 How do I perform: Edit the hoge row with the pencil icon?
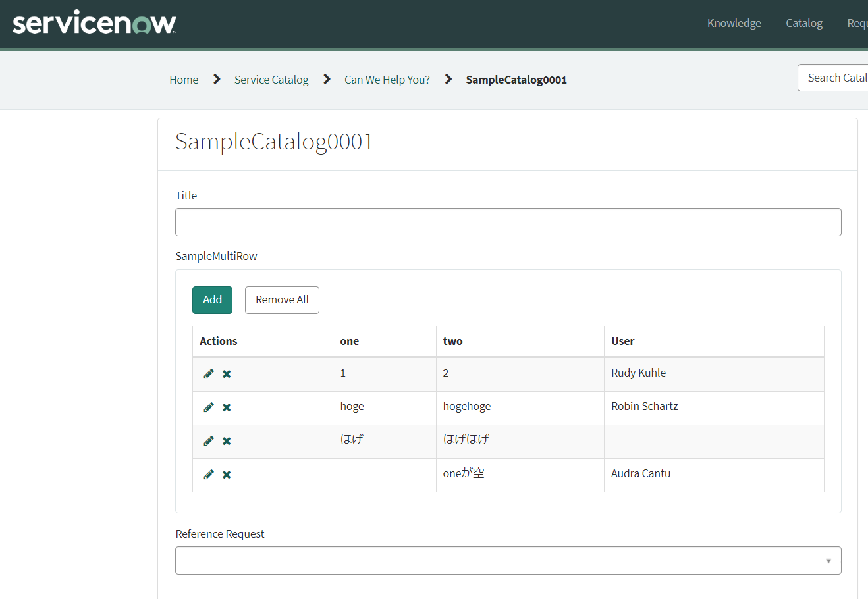tap(208, 407)
